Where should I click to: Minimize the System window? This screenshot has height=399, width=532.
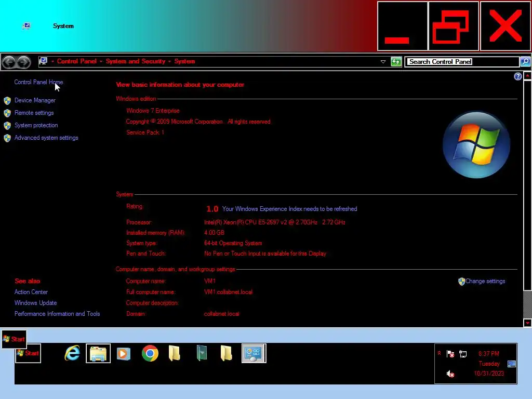click(x=403, y=26)
